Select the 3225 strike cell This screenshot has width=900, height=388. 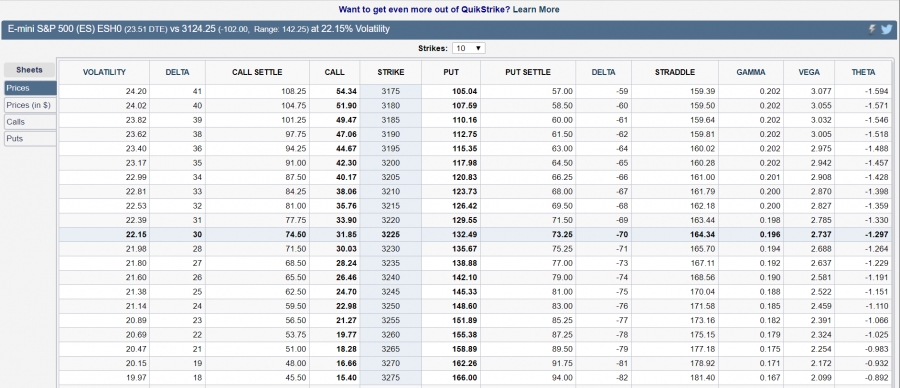click(x=391, y=235)
